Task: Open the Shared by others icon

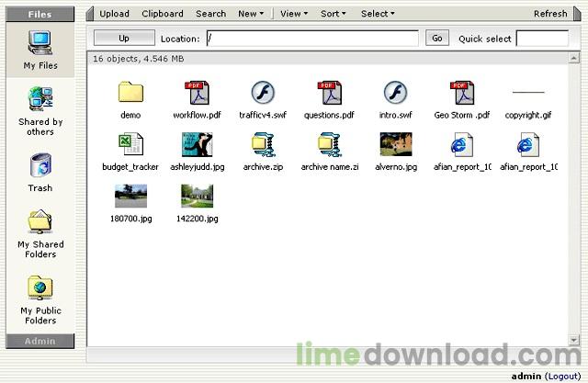Action: coord(40,98)
